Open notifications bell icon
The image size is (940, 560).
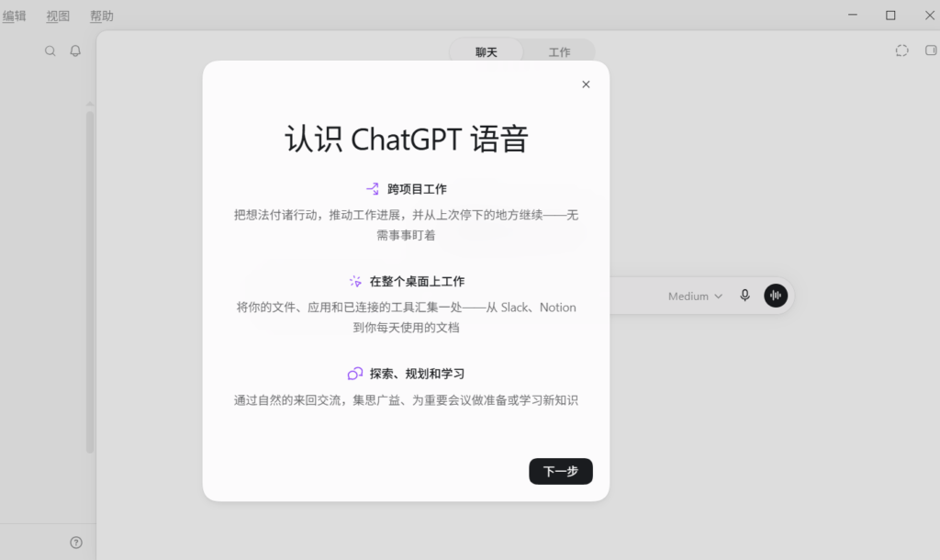click(75, 51)
